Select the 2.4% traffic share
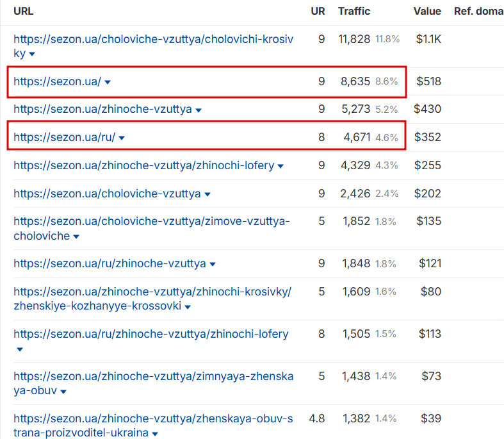 [387, 194]
